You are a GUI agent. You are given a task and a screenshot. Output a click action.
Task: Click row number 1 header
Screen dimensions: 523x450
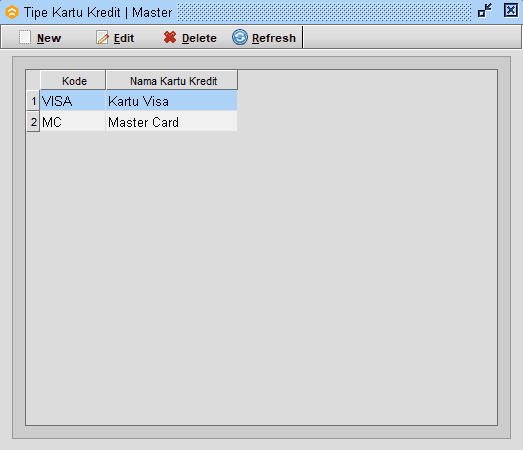33,101
